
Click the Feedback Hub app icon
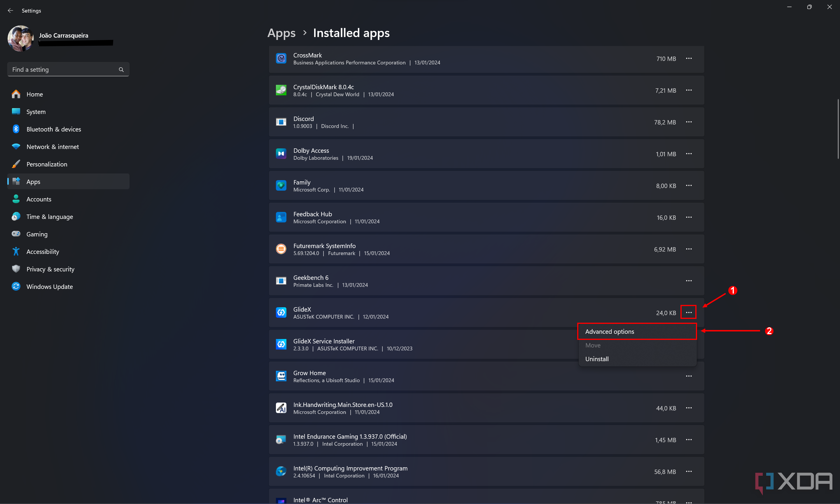(x=281, y=217)
